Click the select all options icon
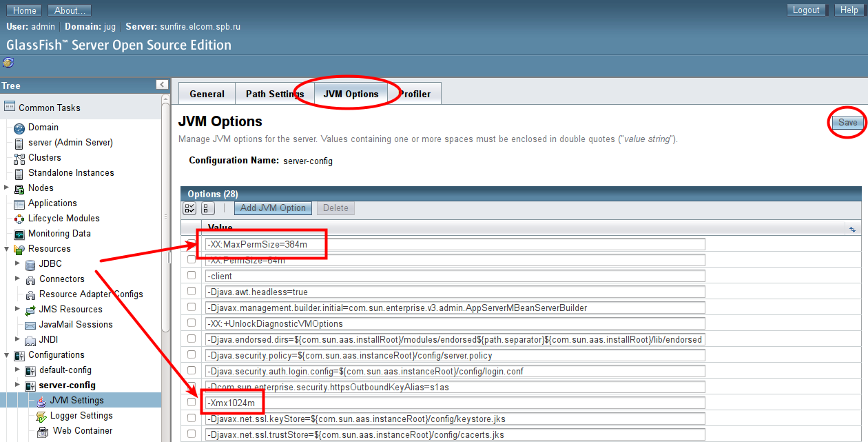 click(x=189, y=208)
